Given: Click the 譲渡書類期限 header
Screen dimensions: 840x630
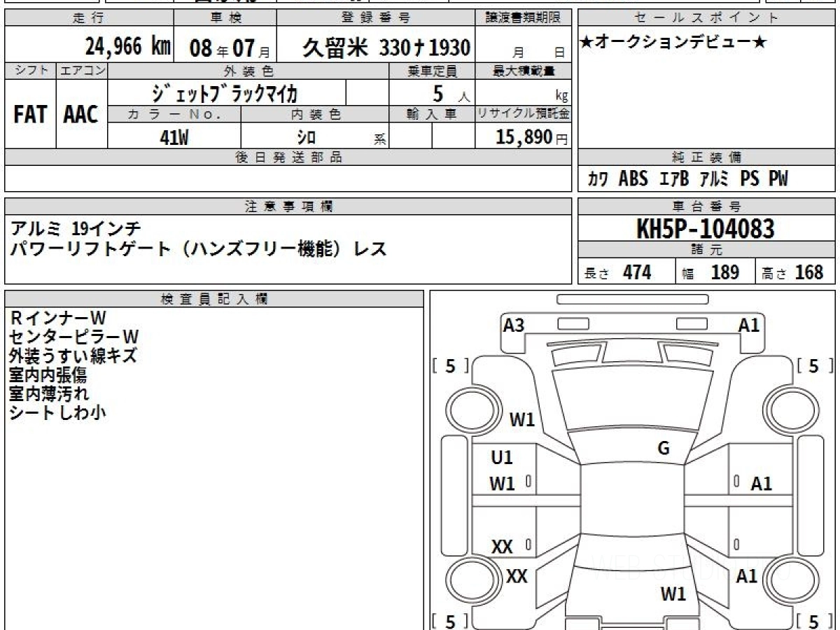Looking at the screenshot, I should tap(524, 17).
